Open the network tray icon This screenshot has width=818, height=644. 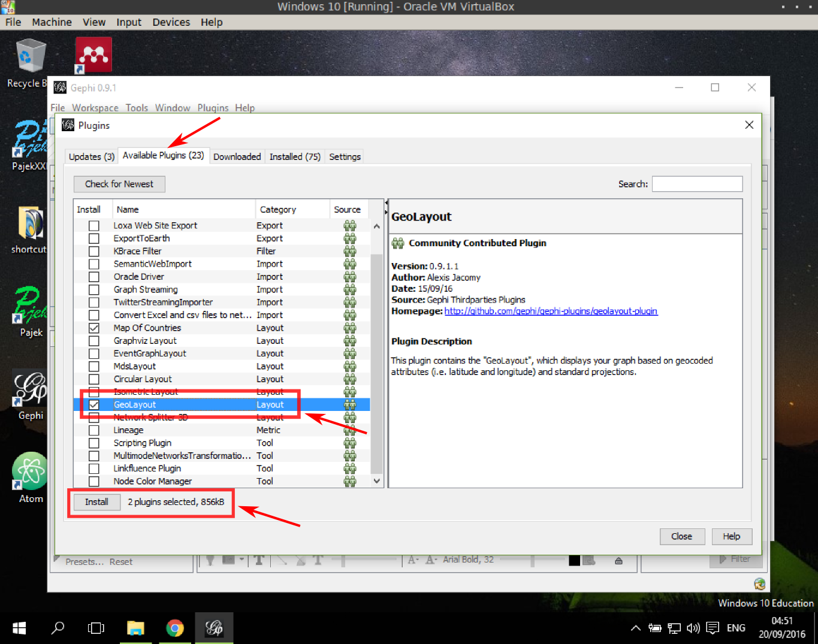click(674, 628)
